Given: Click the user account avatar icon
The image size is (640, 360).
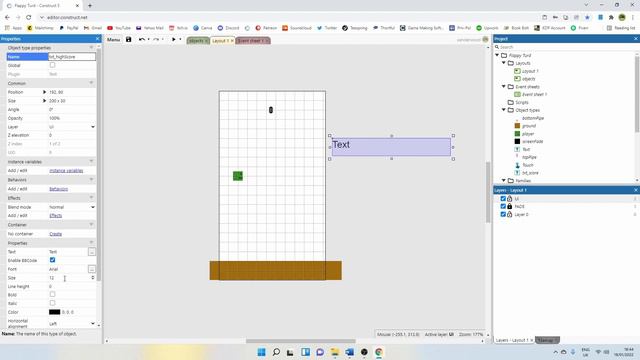Looking at the screenshot, I should [485, 40].
